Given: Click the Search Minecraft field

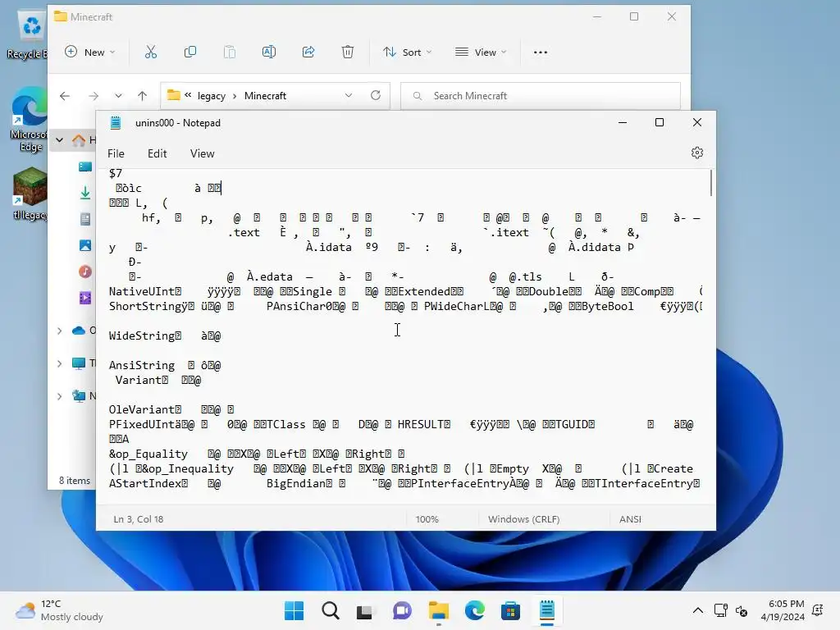Looking at the screenshot, I should pyautogui.click(x=541, y=96).
